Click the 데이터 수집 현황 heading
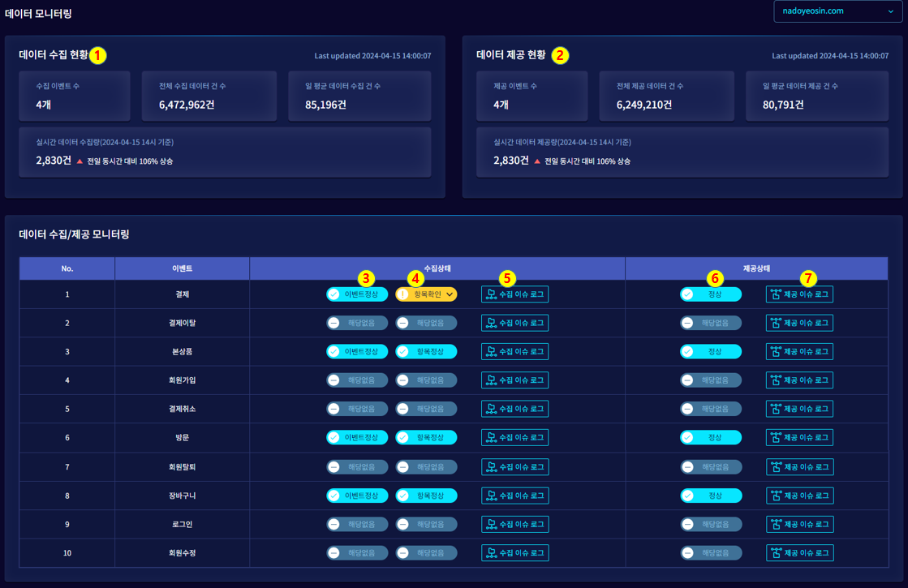The image size is (908, 588). tap(54, 55)
